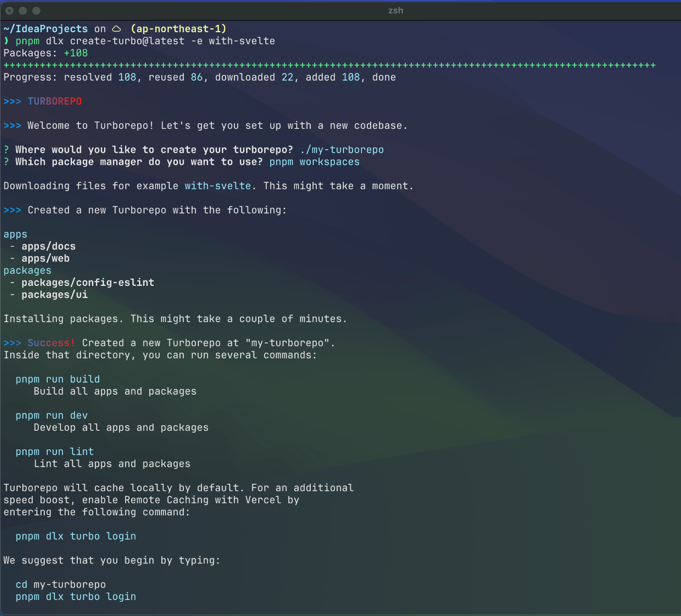Screen dimensions: 681x616
Task: Click the entering the following command line
Action: [97, 512]
